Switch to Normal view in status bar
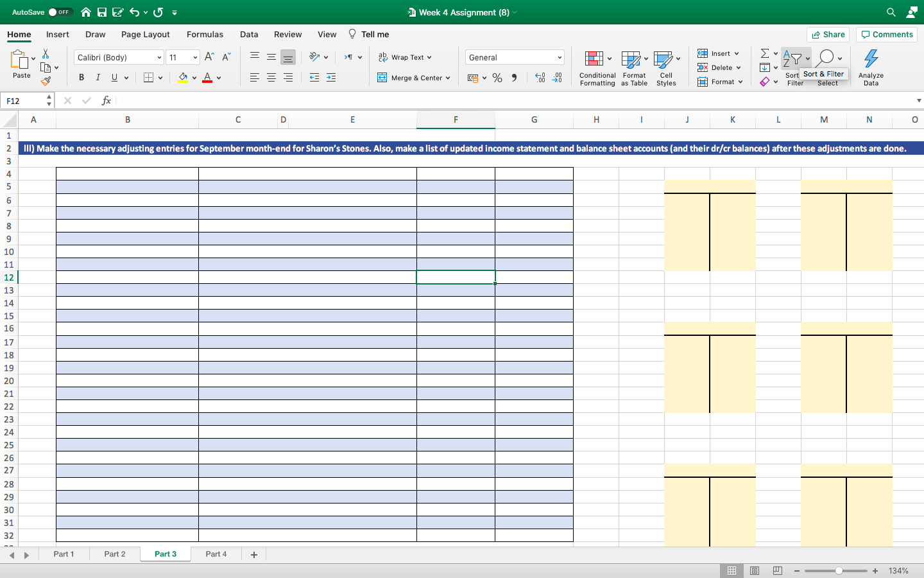 732,570
